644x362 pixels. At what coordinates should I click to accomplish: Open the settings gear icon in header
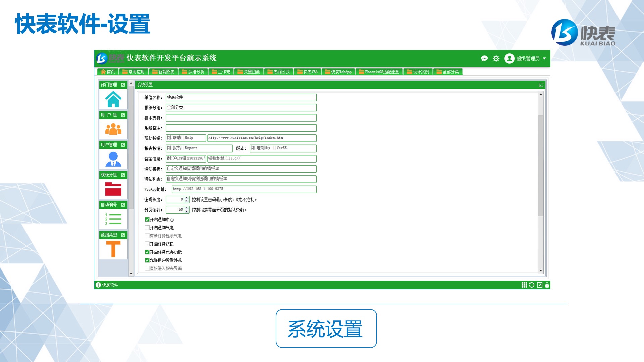tap(496, 58)
